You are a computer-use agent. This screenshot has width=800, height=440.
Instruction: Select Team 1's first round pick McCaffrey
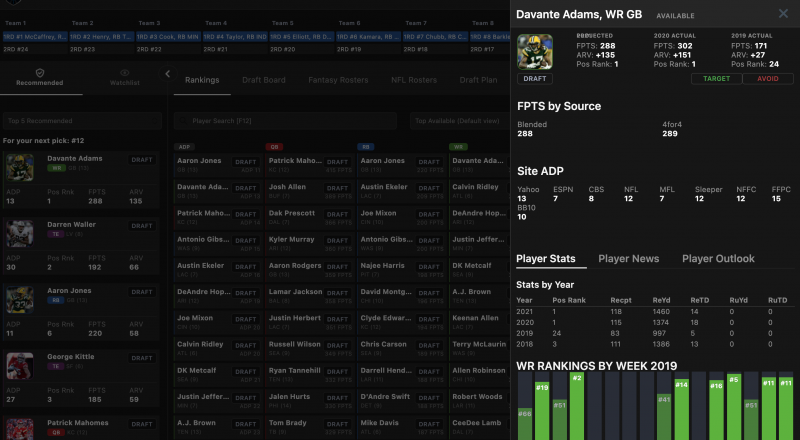[x=35, y=37]
